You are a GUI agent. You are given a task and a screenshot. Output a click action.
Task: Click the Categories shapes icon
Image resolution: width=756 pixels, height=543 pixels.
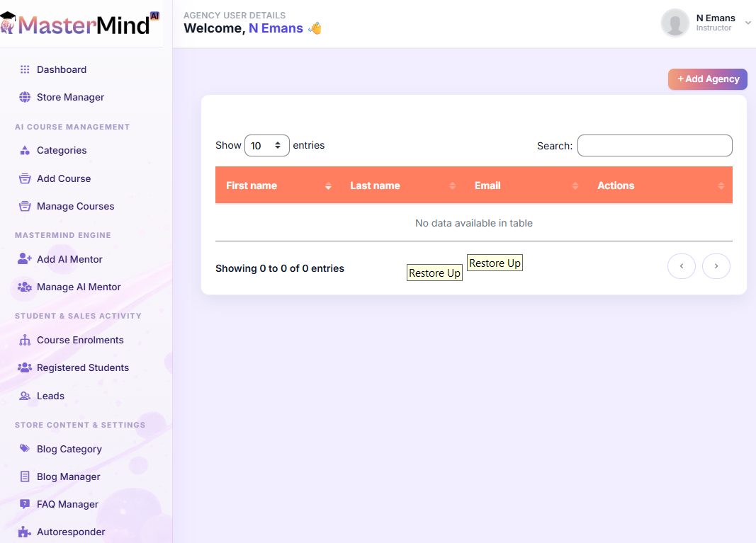[25, 150]
